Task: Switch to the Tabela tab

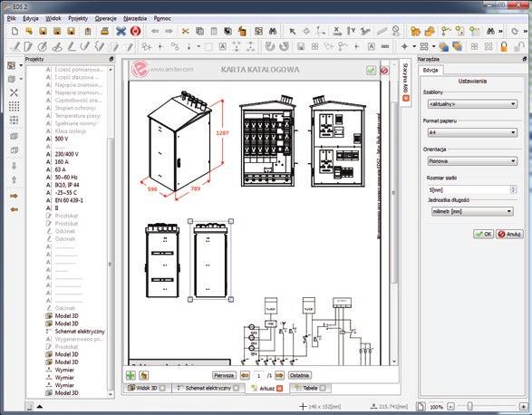Action: (x=310, y=388)
